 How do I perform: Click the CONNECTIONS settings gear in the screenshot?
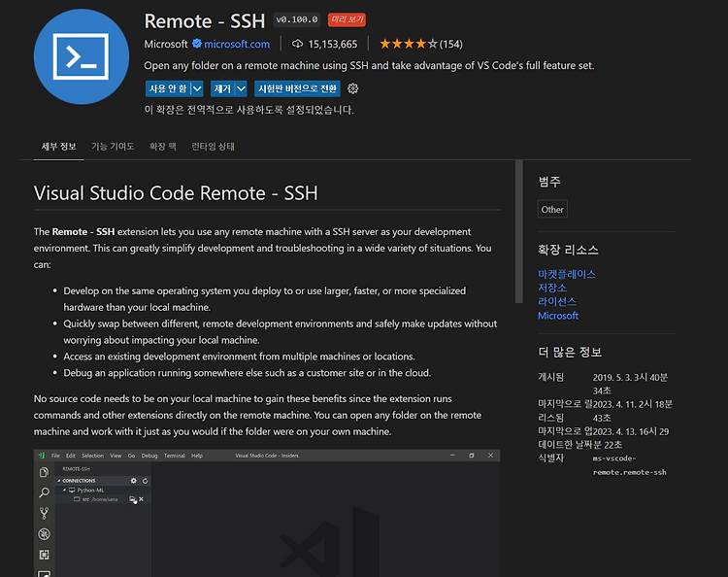point(134,481)
